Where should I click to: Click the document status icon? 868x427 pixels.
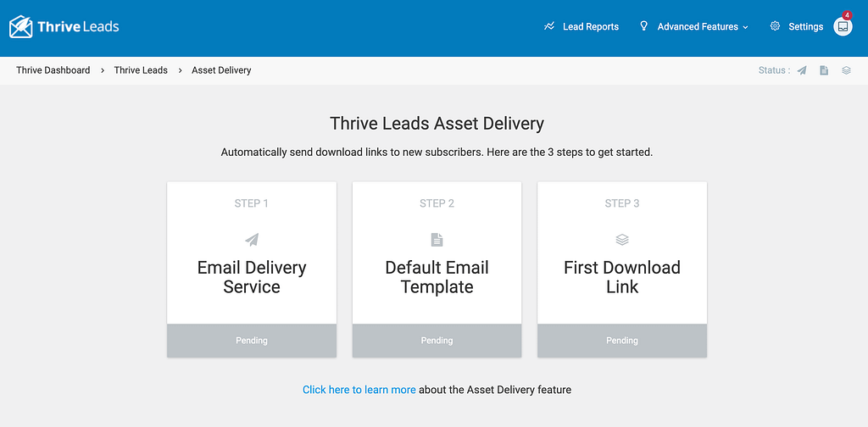(824, 70)
